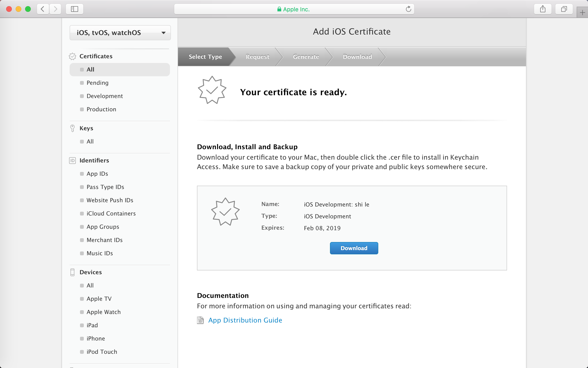
Task: Click the certificate seal icon in details box
Action: (225, 212)
